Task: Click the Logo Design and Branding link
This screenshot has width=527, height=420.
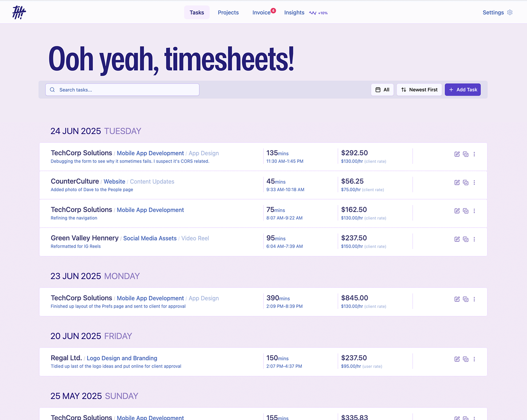Action: coord(122,358)
